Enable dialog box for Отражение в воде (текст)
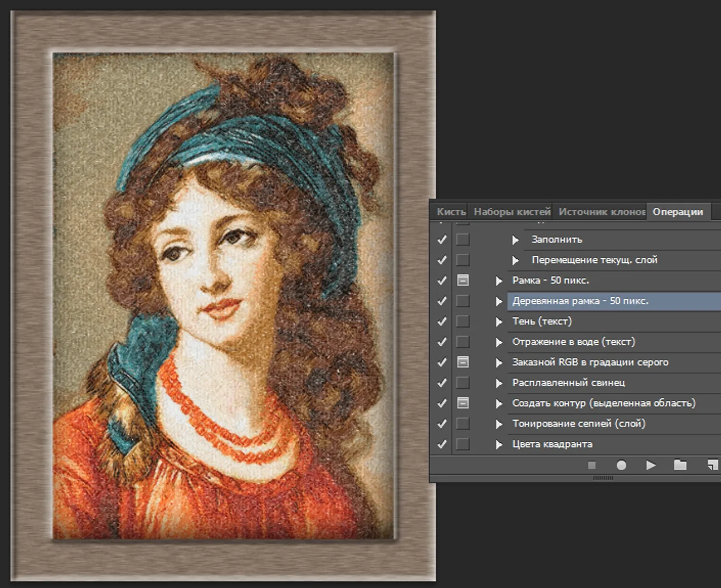The height and width of the screenshot is (588, 721). point(462,342)
